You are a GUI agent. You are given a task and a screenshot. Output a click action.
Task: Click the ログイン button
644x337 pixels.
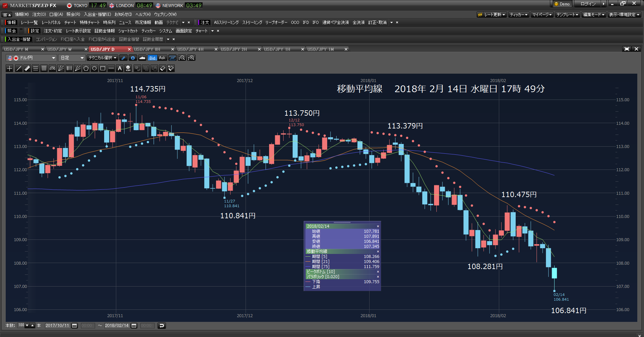tap(588, 4)
